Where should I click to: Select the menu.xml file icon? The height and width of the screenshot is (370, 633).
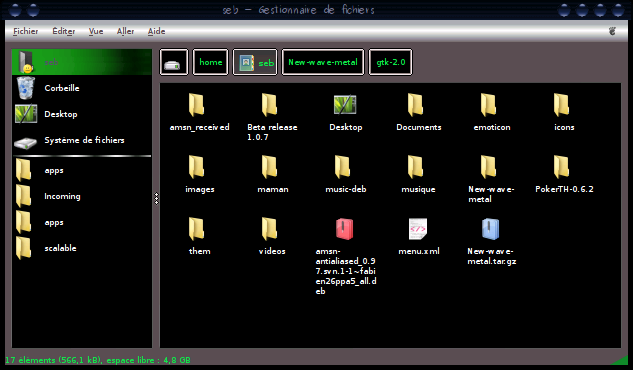(418, 229)
